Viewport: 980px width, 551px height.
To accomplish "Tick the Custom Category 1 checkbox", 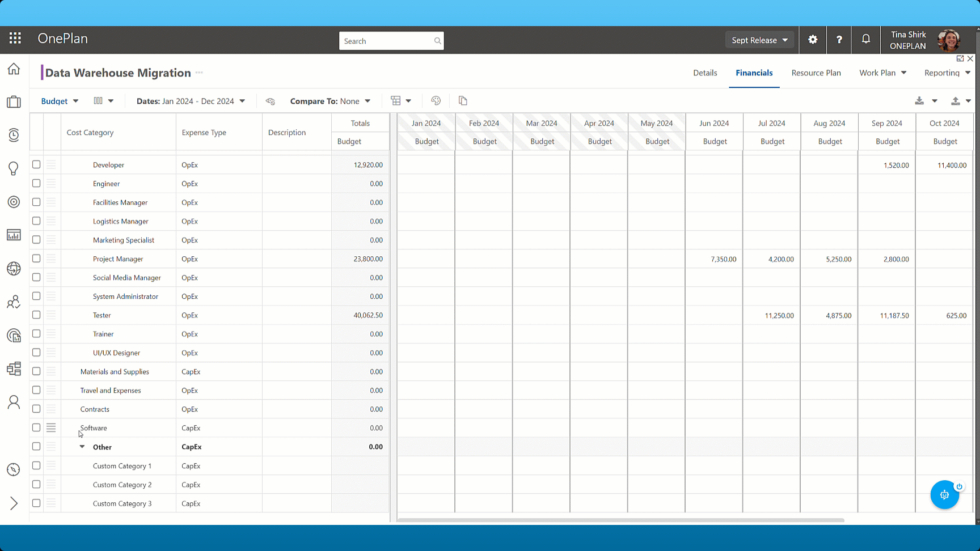I will pos(36,465).
